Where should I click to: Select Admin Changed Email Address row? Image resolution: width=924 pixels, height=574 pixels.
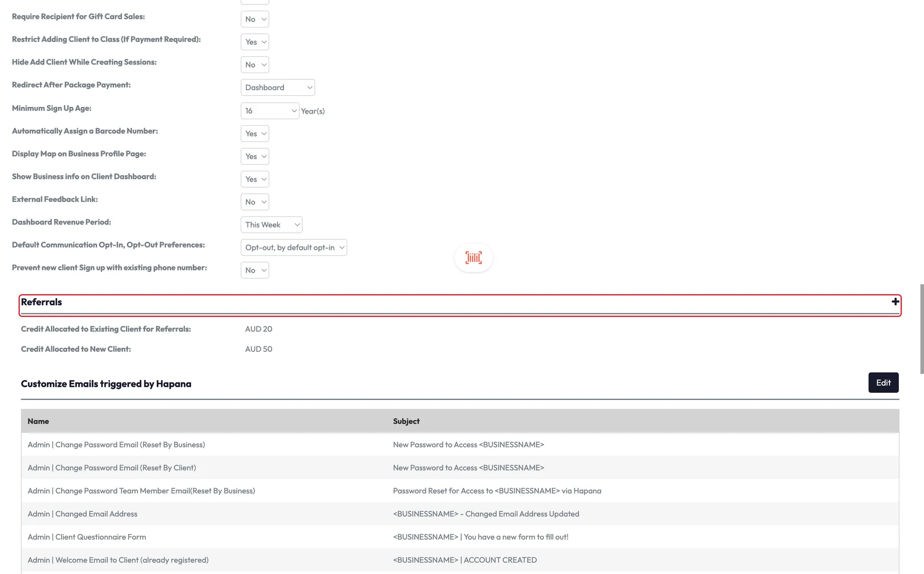(83, 514)
